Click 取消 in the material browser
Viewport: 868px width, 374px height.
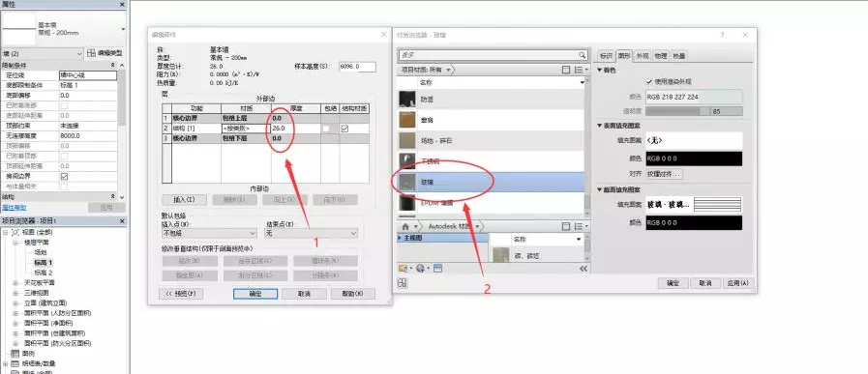click(x=704, y=283)
